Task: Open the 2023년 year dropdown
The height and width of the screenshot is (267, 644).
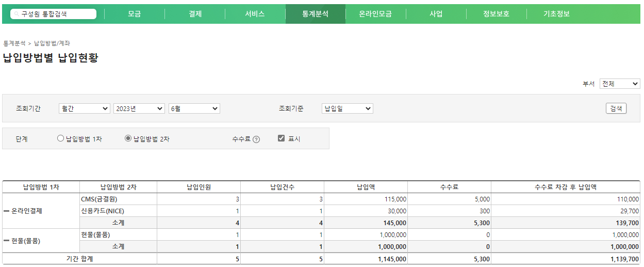Action: [x=139, y=108]
